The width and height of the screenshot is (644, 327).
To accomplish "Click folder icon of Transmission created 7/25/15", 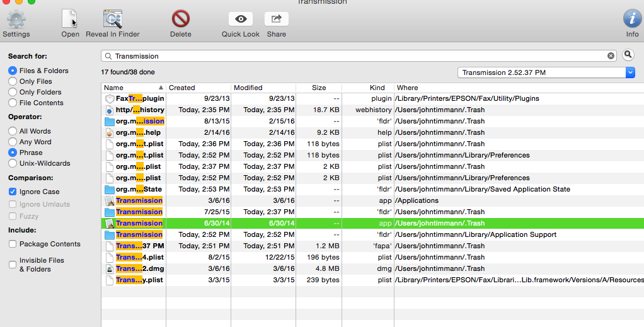I will tap(109, 212).
